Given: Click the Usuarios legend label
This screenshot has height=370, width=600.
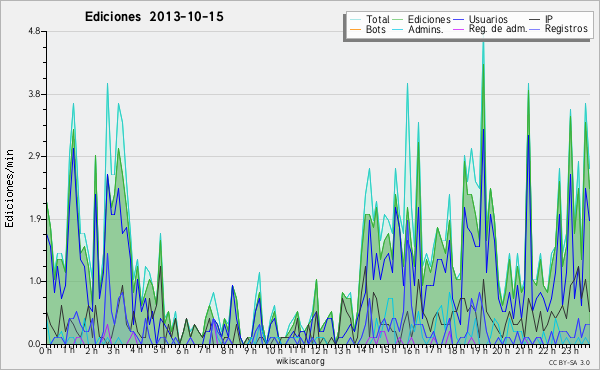Looking at the screenshot, I should tap(488, 19).
